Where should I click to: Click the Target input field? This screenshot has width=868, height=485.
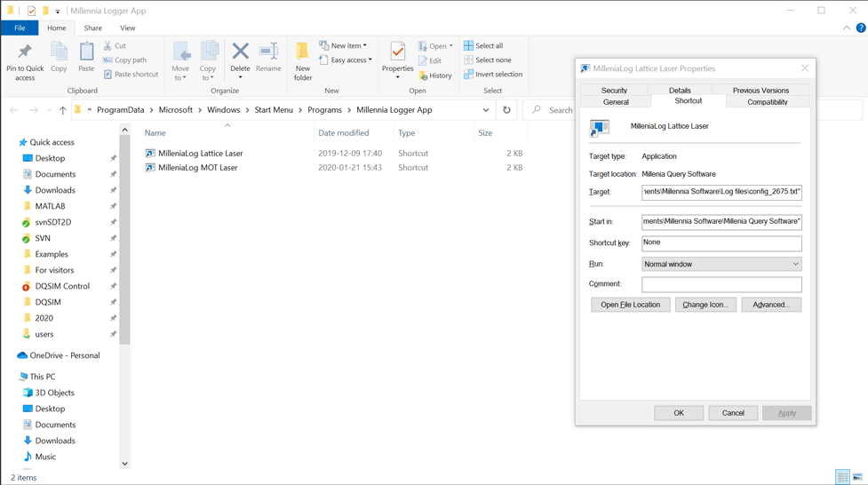pyautogui.click(x=721, y=192)
